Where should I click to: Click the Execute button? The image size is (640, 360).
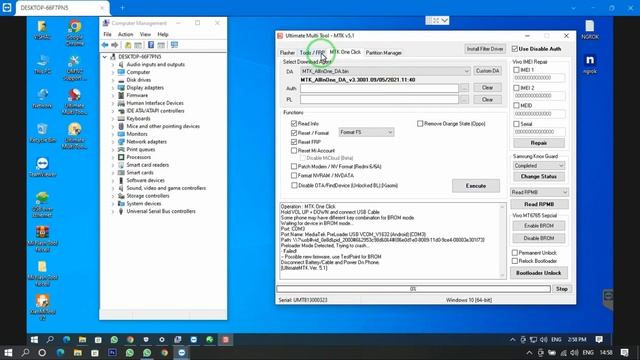tap(476, 186)
